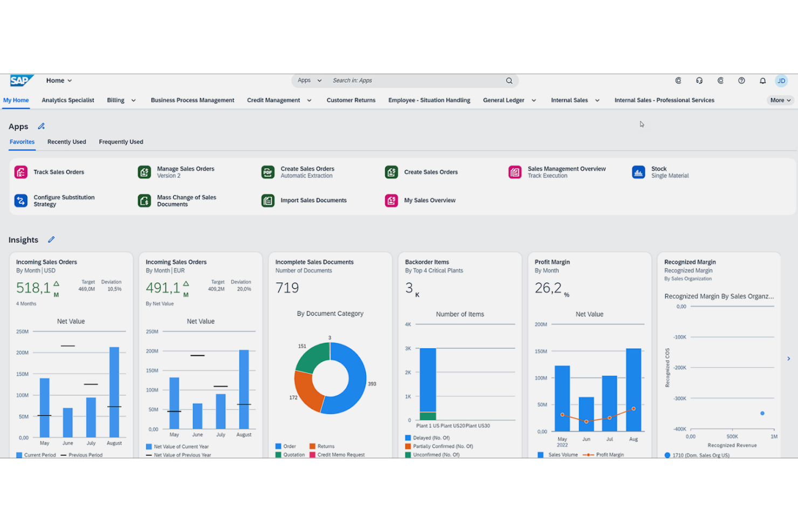Open the Track Sales Orders app icon
Viewport: 798px width, 532px height.
[x=21, y=172]
